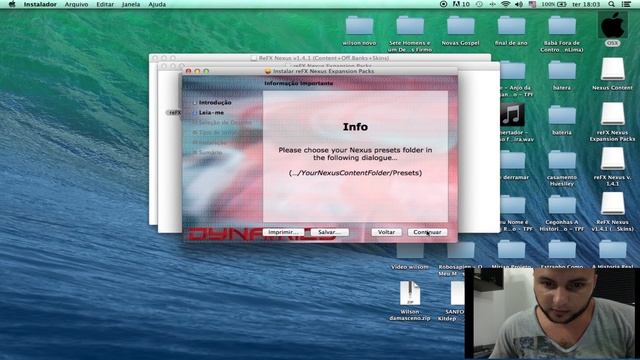Click the webcam video thumbnail

point(552,313)
